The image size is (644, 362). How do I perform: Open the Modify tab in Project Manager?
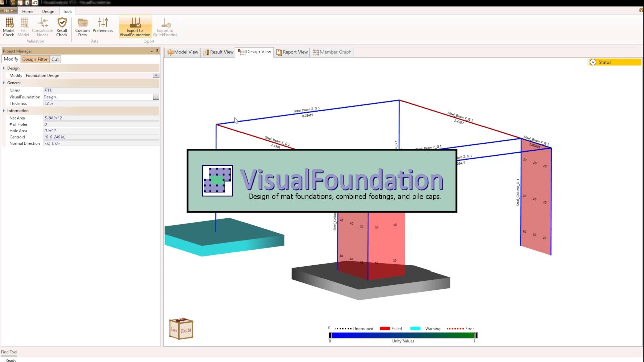(x=11, y=59)
